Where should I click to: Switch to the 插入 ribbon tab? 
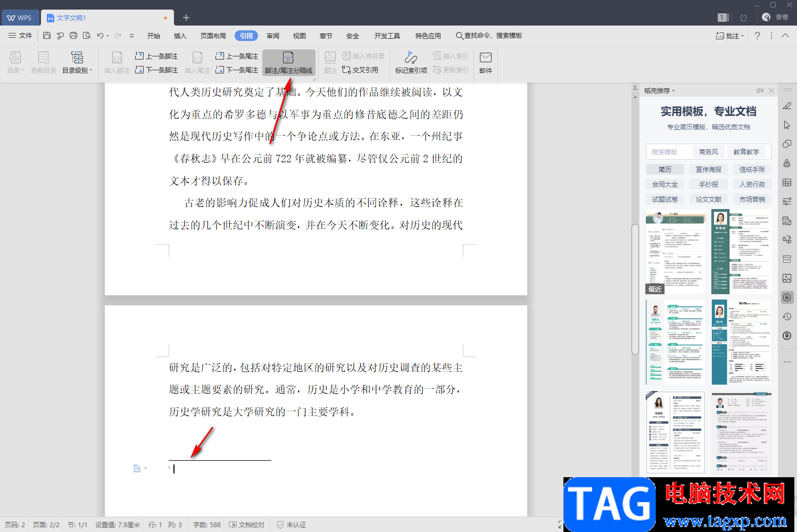[180, 36]
